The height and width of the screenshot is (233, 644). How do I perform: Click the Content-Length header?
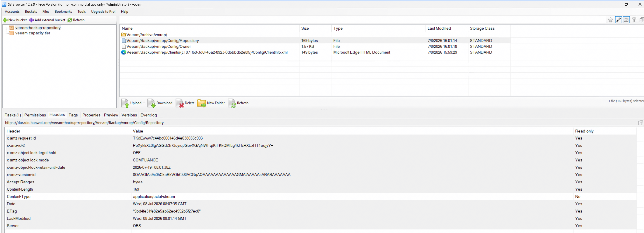point(20,189)
